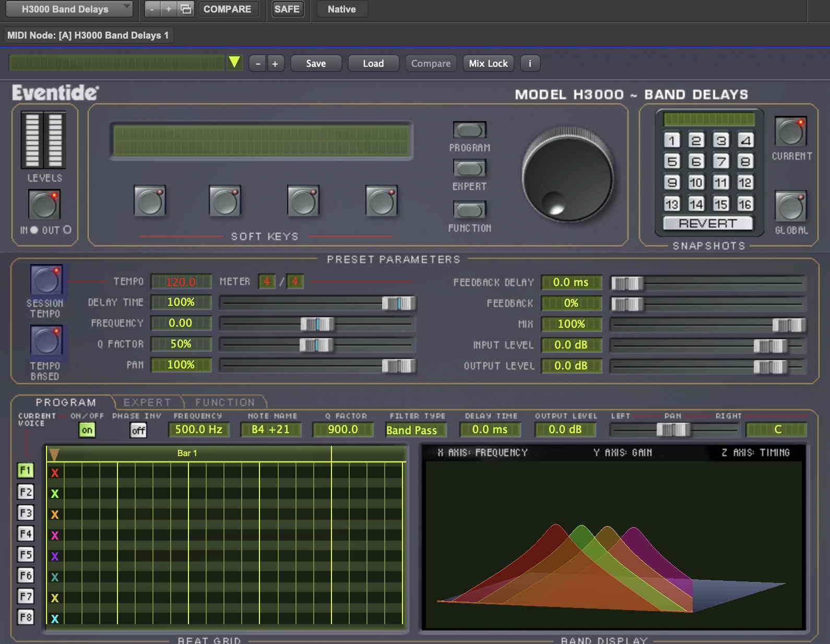Toggle the CURRENT snapshot button
Viewport: 830px width, 644px height.
(x=790, y=131)
